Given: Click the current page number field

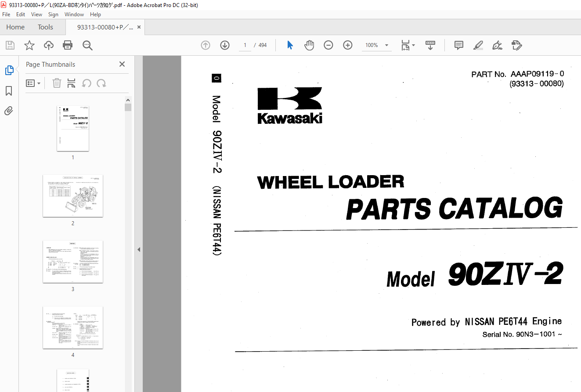Looking at the screenshot, I should [x=245, y=45].
